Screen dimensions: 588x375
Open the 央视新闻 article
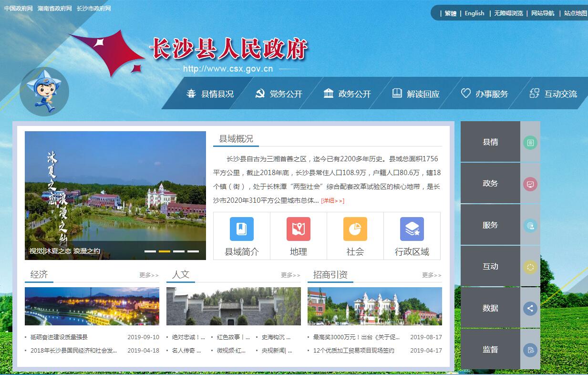point(277,351)
